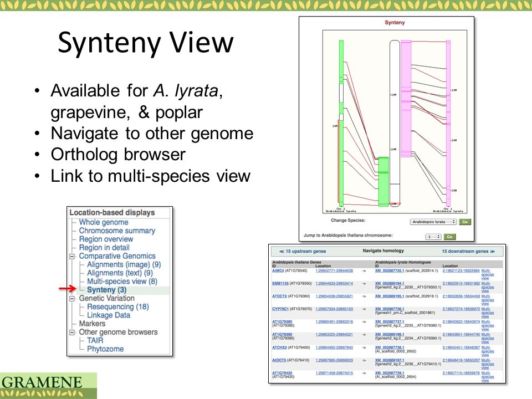This screenshot has height=399, width=532.
Task: Open homologue XM_002889196.1
Action: [390, 335]
